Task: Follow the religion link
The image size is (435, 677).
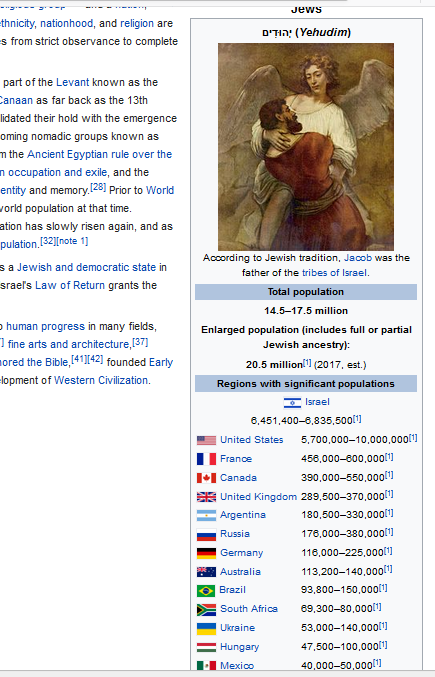Action: (137, 23)
